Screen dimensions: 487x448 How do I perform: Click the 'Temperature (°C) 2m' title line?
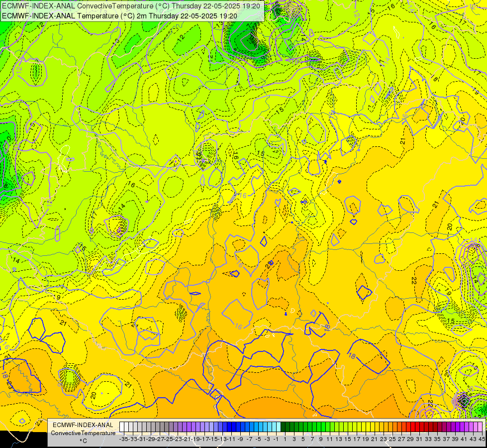tap(120, 16)
